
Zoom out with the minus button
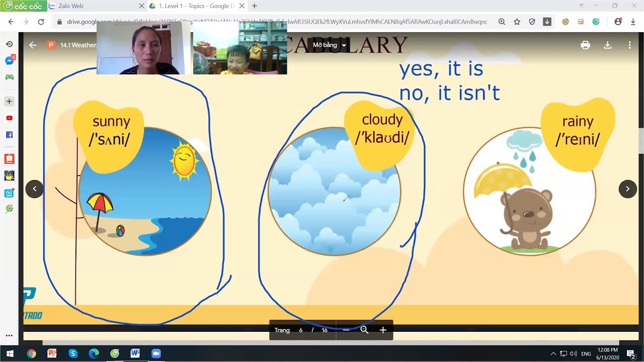[x=346, y=330]
